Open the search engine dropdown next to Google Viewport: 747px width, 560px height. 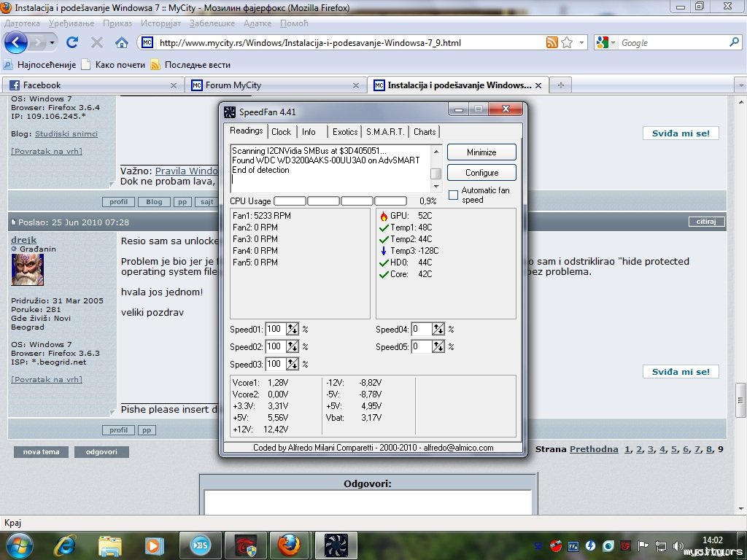click(x=605, y=43)
